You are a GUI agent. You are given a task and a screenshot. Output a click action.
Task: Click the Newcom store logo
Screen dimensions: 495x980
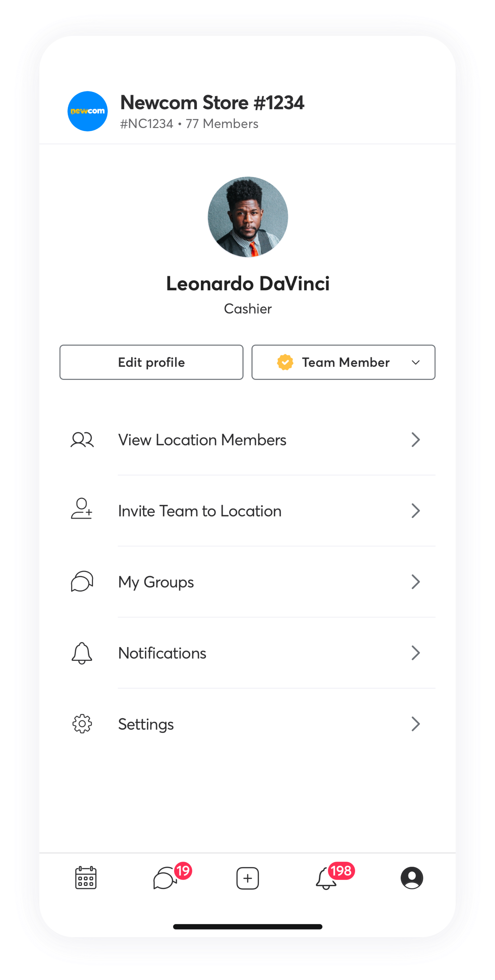tap(87, 111)
